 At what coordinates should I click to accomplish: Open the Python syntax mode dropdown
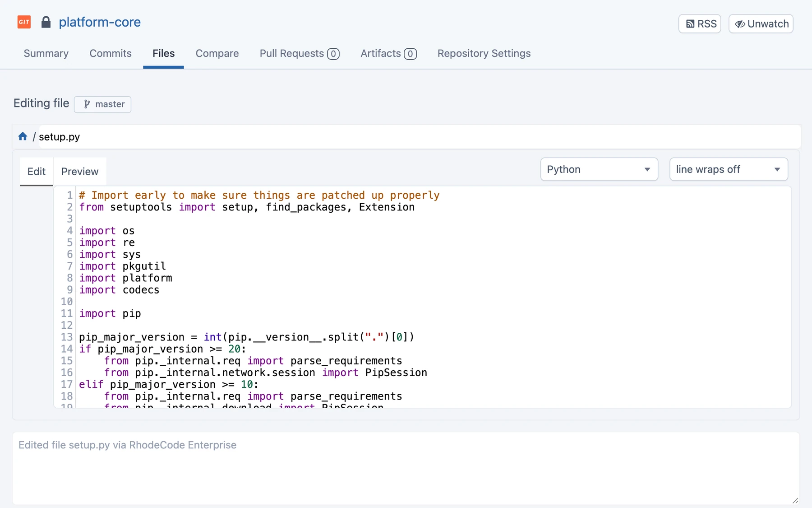[599, 169]
